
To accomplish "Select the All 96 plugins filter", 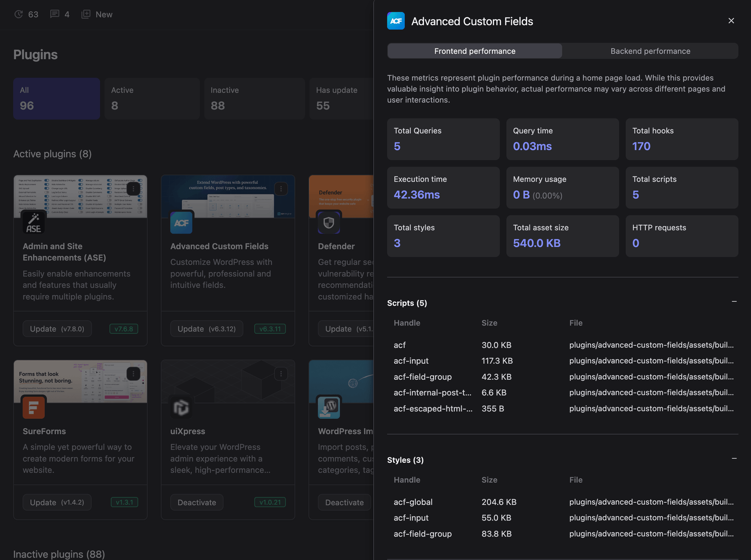I will pos(57,98).
